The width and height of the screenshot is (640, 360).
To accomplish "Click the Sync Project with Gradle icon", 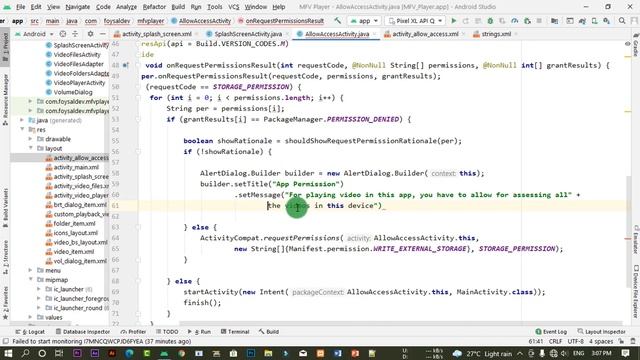I will coord(582,20).
